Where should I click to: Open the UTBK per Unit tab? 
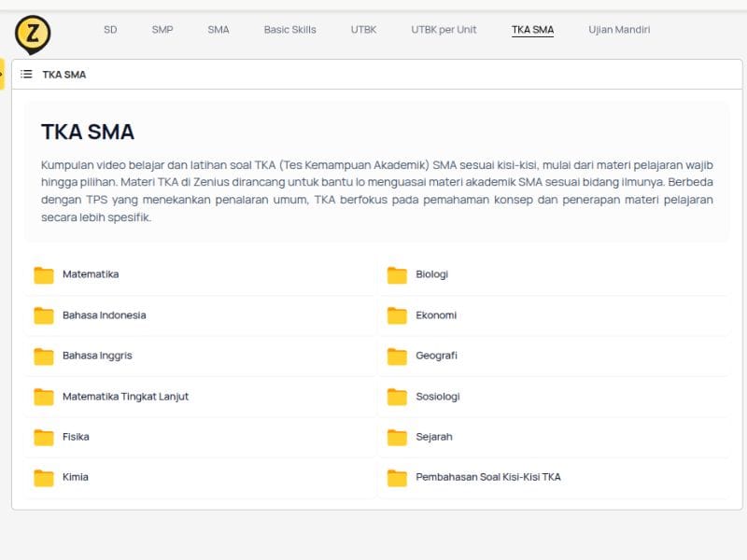tap(444, 30)
